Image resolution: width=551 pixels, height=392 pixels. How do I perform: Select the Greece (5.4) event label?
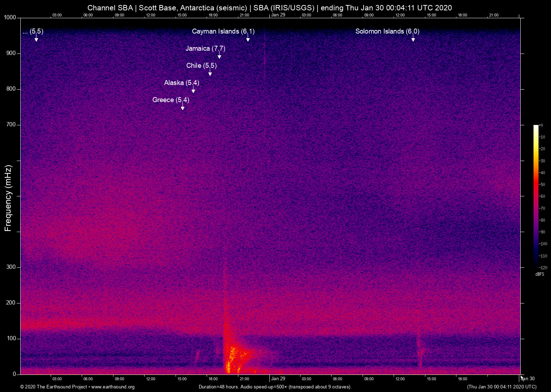click(171, 100)
